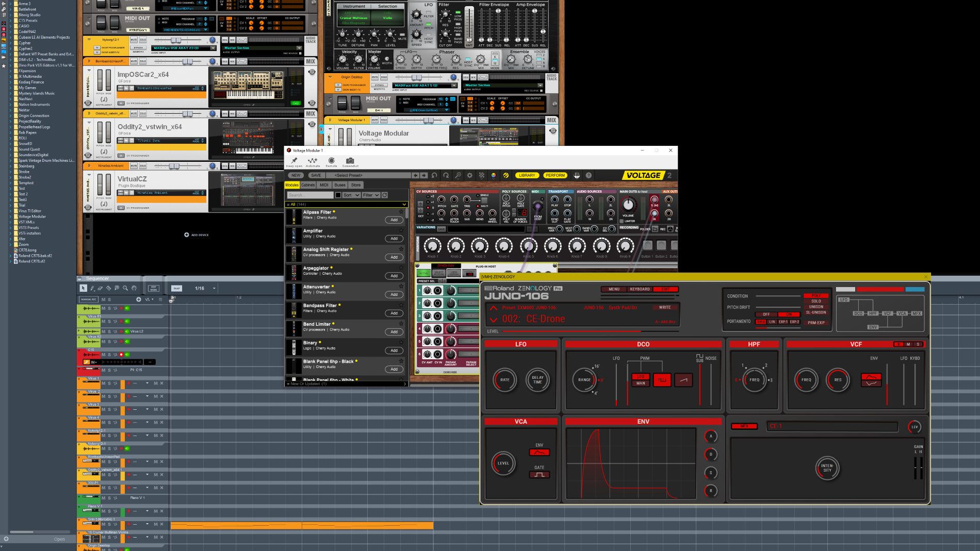
Task: Click Zenology preset down arrow
Action: tap(493, 320)
